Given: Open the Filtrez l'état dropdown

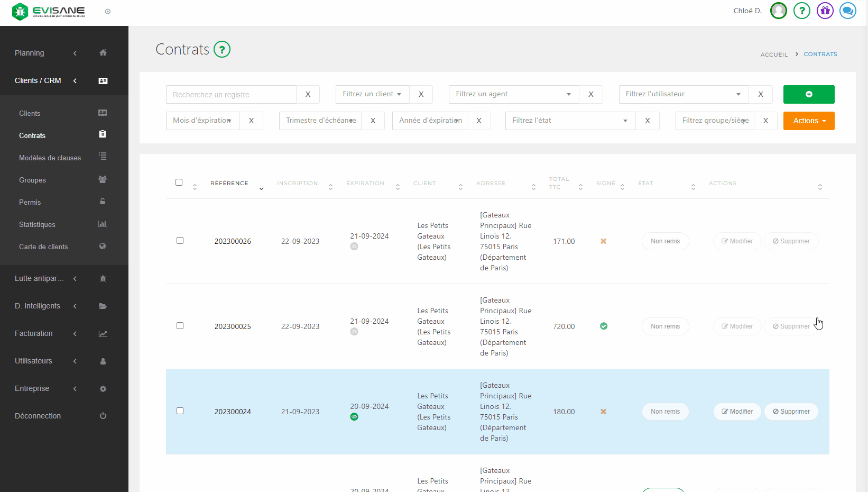Looking at the screenshot, I should pyautogui.click(x=570, y=121).
